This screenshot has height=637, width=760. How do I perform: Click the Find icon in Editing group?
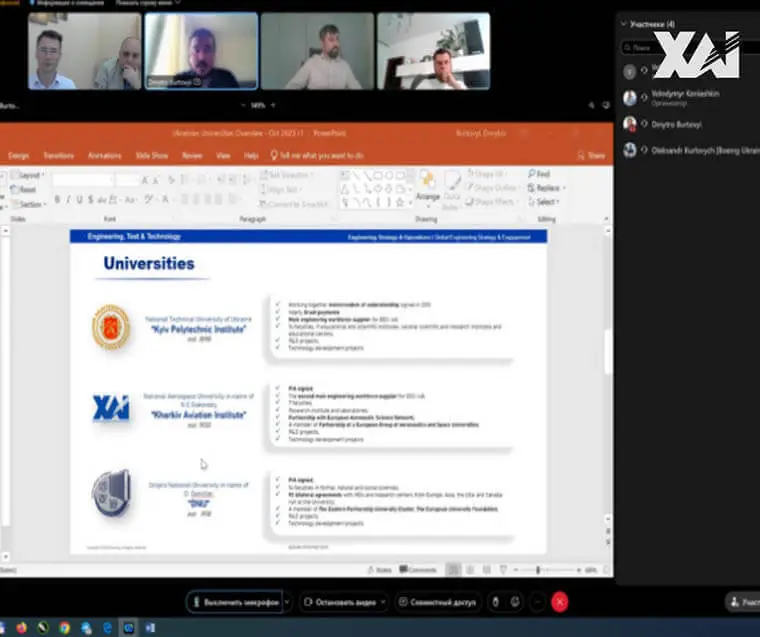pyautogui.click(x=541, y=174)
